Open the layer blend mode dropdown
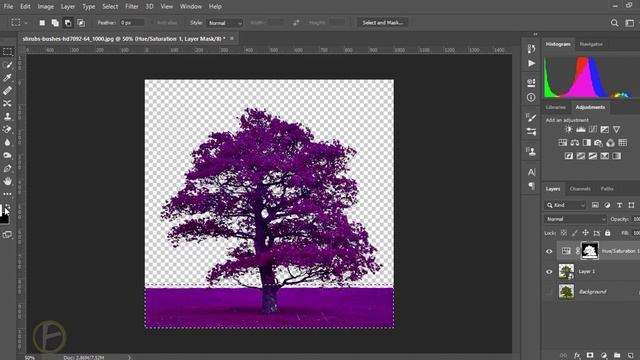640x360 pixels. (575, 219)
